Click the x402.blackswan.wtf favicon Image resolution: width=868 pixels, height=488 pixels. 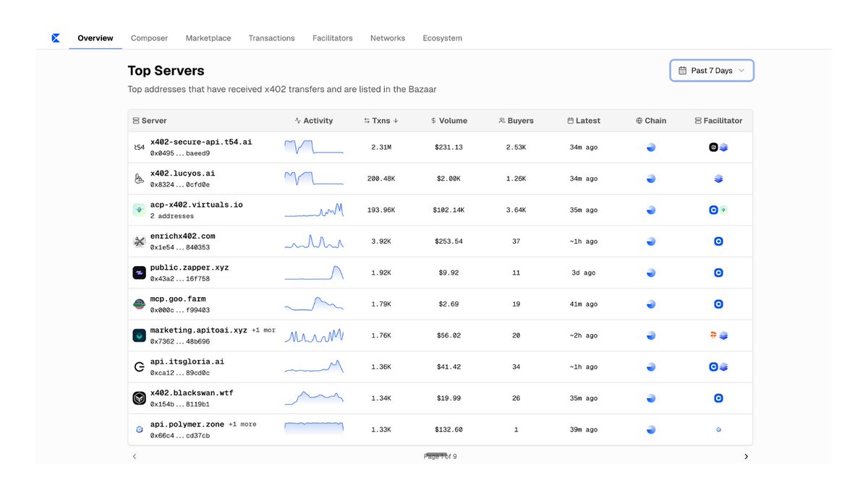139,398
